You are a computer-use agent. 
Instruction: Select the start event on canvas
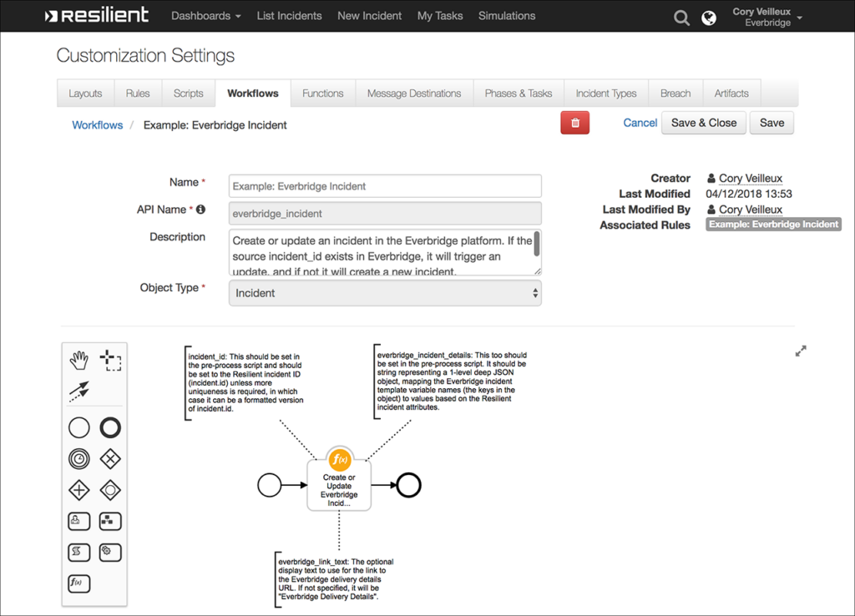270,485
